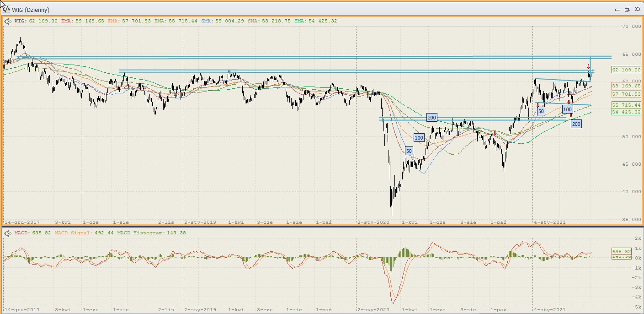Select the '50' label near April 2020 lows
Image resolution: width=644 pixels, height=314 pixels.
click(409, 151)
